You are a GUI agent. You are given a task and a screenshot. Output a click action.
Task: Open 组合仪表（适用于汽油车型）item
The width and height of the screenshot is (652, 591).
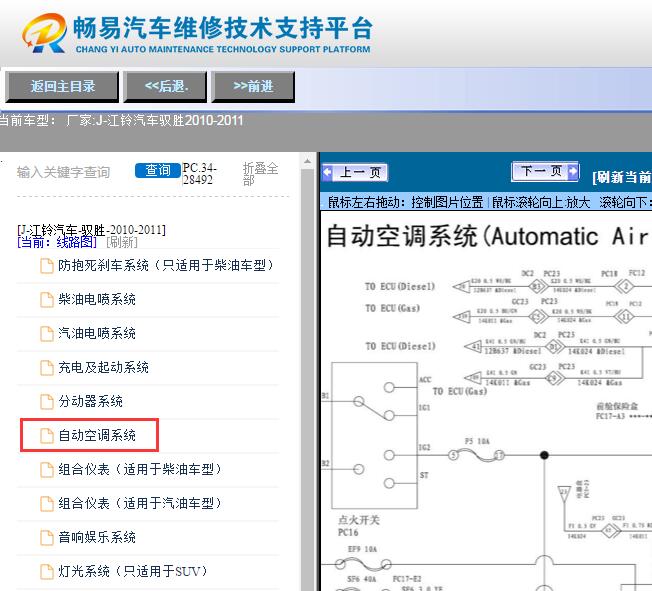click(140, 503)
